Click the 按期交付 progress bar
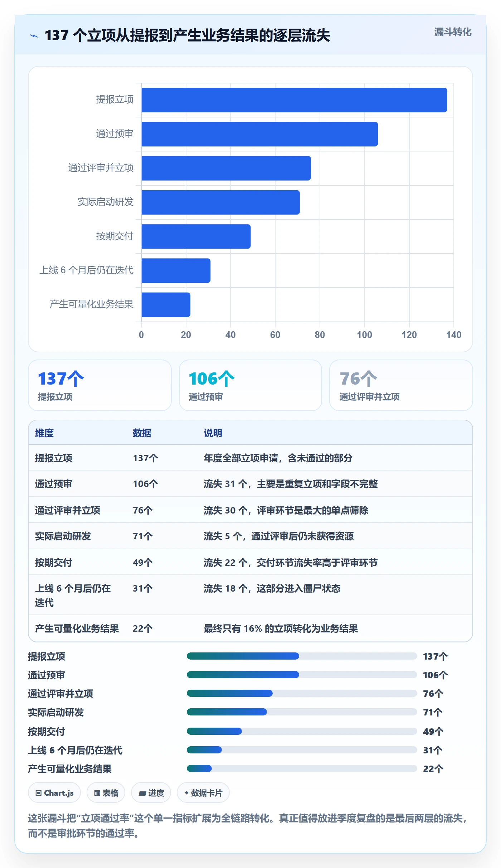 tap(302, 731)
